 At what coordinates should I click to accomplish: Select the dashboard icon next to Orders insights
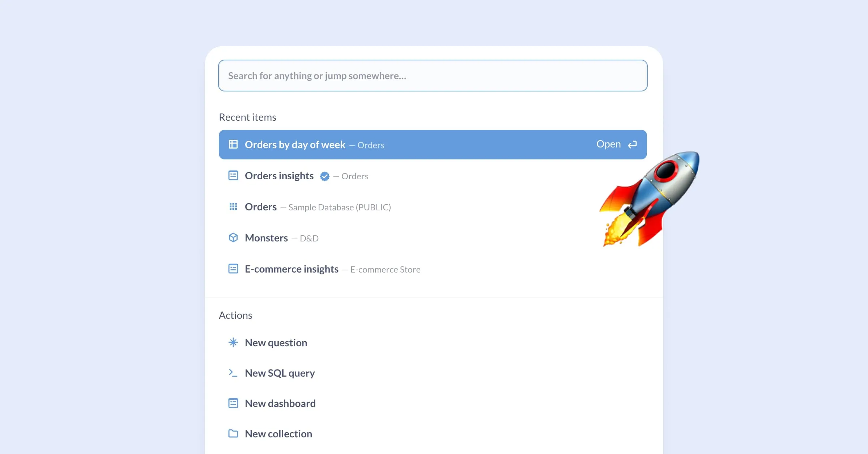pyautogui.click(x=233, y=176)
